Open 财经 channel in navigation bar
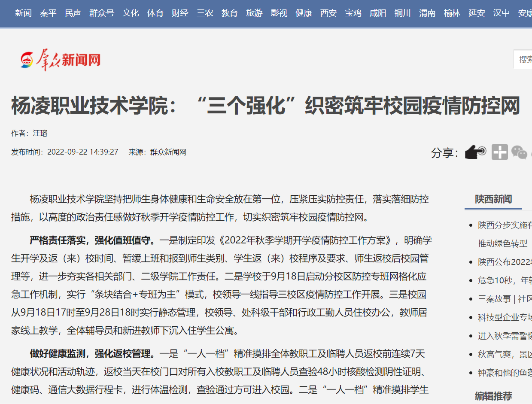The width and height of the screenshot is (532, 404). [x=180, y=13]
